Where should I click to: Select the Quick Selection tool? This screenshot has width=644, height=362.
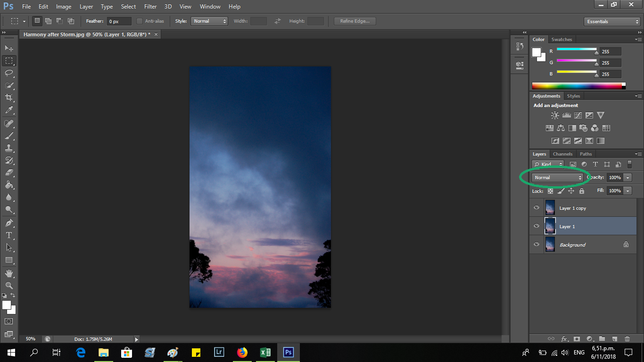pyautogui.click(x=9, y=85)
